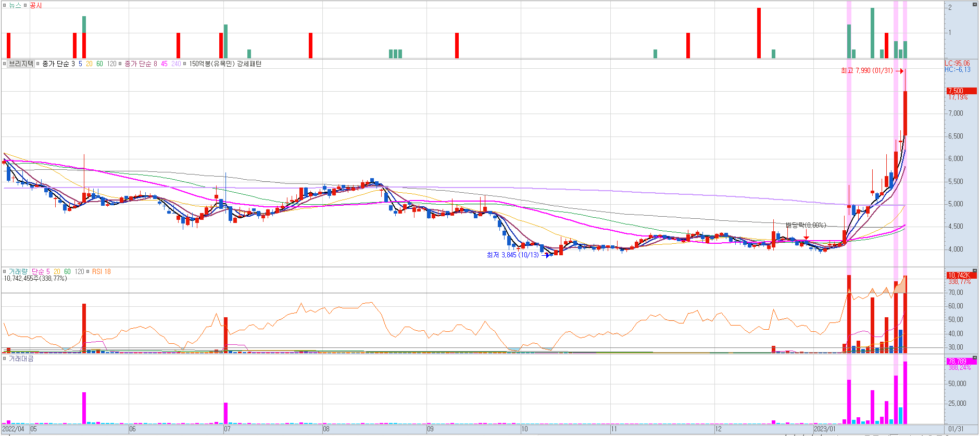Click the green 60 price moving average period
The width and height of the screenshot is (980, 436).
coord(99,64)
